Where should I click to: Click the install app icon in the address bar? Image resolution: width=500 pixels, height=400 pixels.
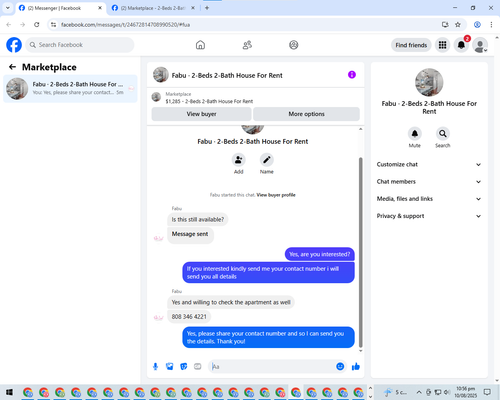[445, 25]
